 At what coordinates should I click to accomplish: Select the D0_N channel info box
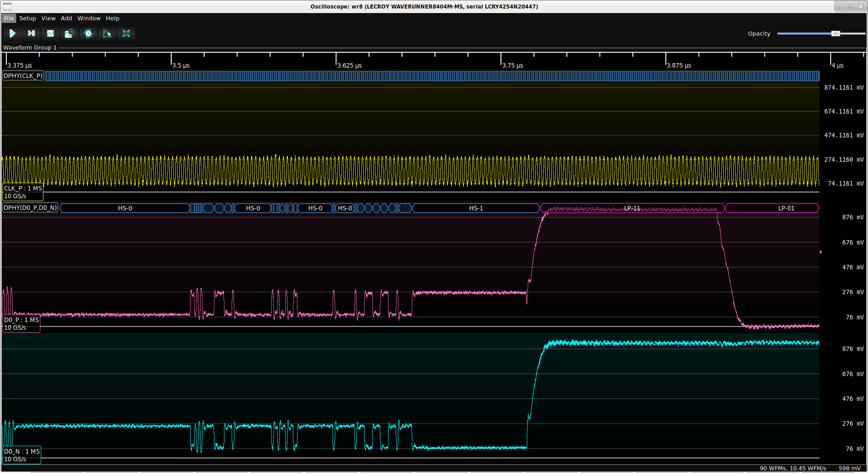(22, 455)
